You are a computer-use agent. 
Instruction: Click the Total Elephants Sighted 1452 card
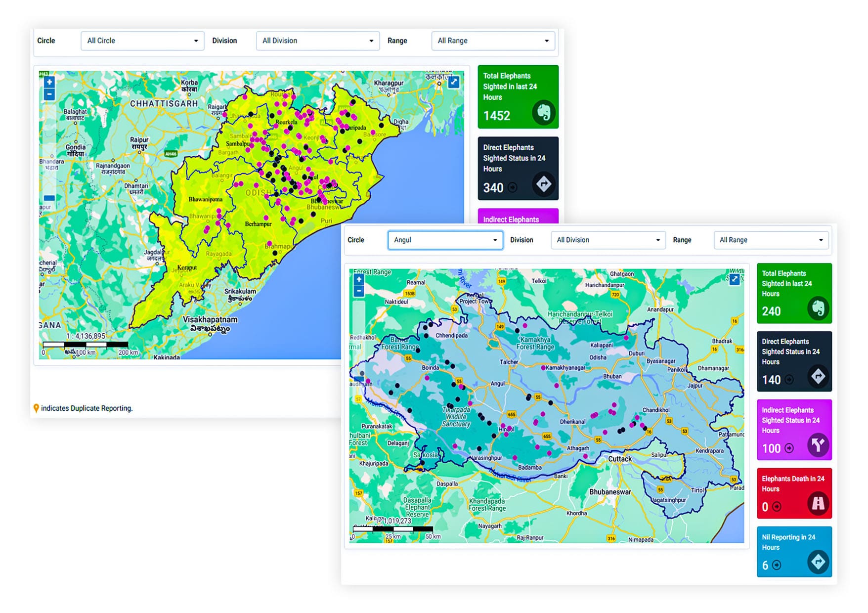[518, 97]
